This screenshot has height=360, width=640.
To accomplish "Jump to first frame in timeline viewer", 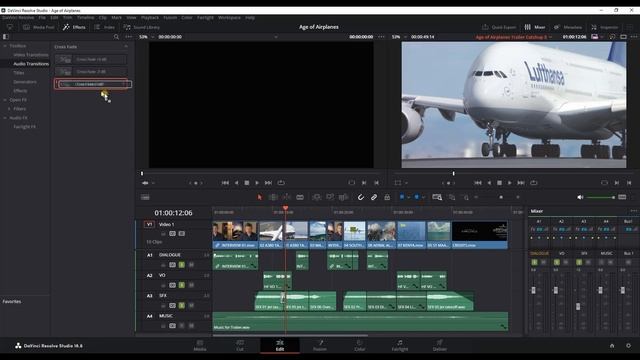I will point(478,183).
